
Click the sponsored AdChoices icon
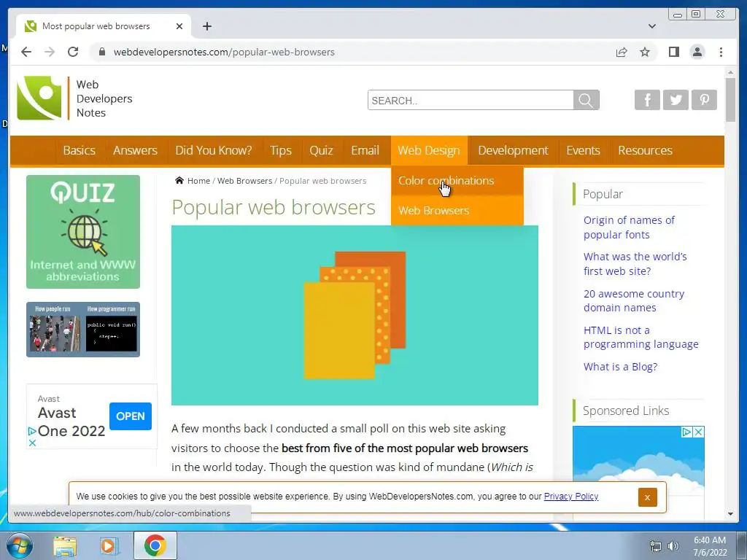[686, 432]
